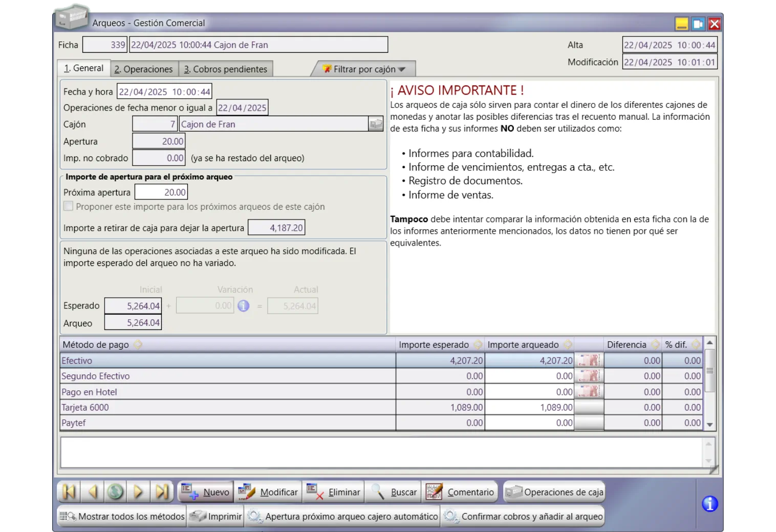Screen dimensions: 776x532
Task: Check 'Proponer este importe' checkbox
Action: tap(68, 207)
